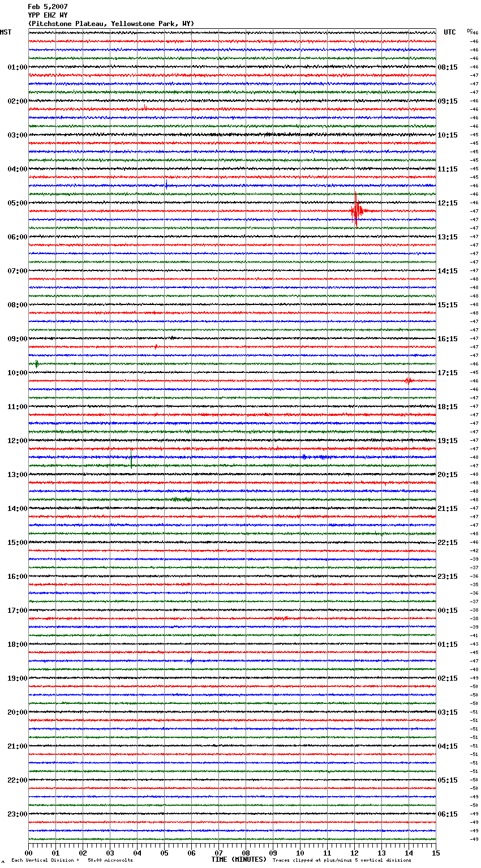This screenshot has width=481, height=868.
Task: Click the 01:15 UTC time label
Action: click(448, 644)
